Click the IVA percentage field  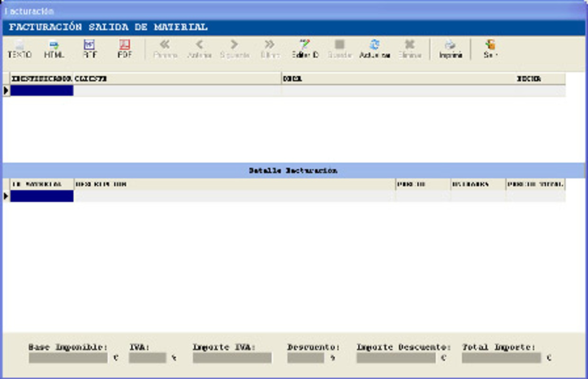point(147,358)
